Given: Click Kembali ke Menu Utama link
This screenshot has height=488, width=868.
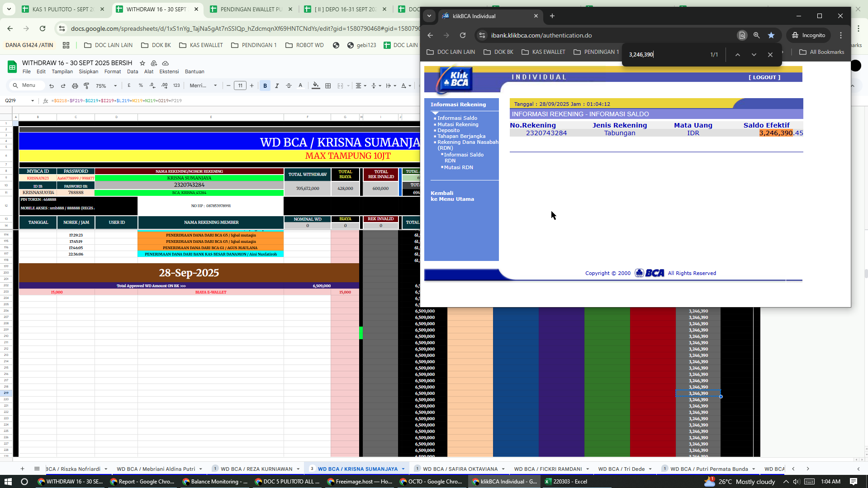Looking at the screenshot, I should tap(452, 196).
